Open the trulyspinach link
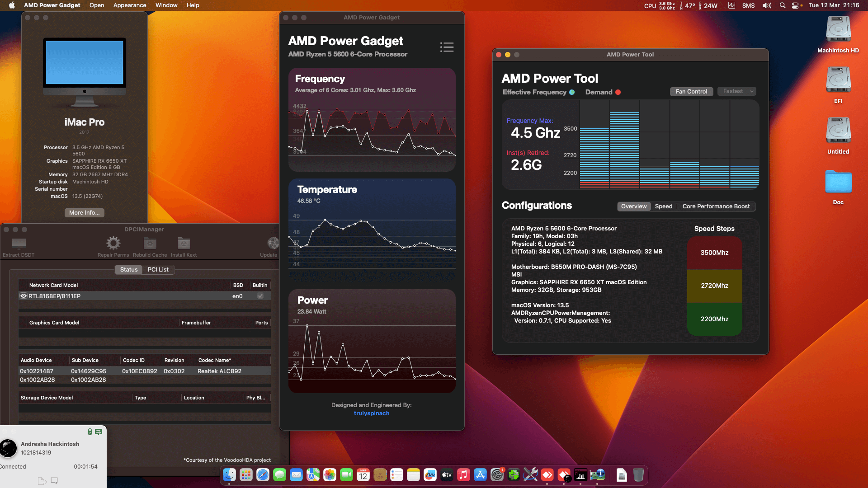This screenshot has height=488, width=868. point(372,413)
